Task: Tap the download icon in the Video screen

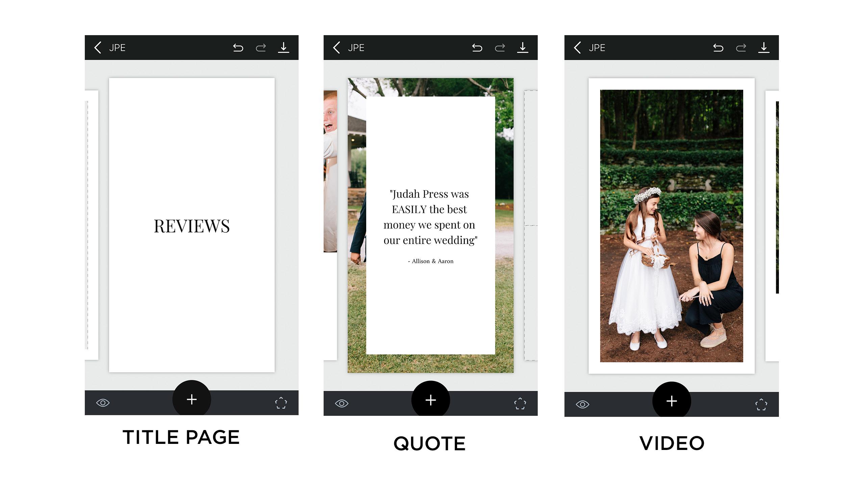Action: click(764, 47)
